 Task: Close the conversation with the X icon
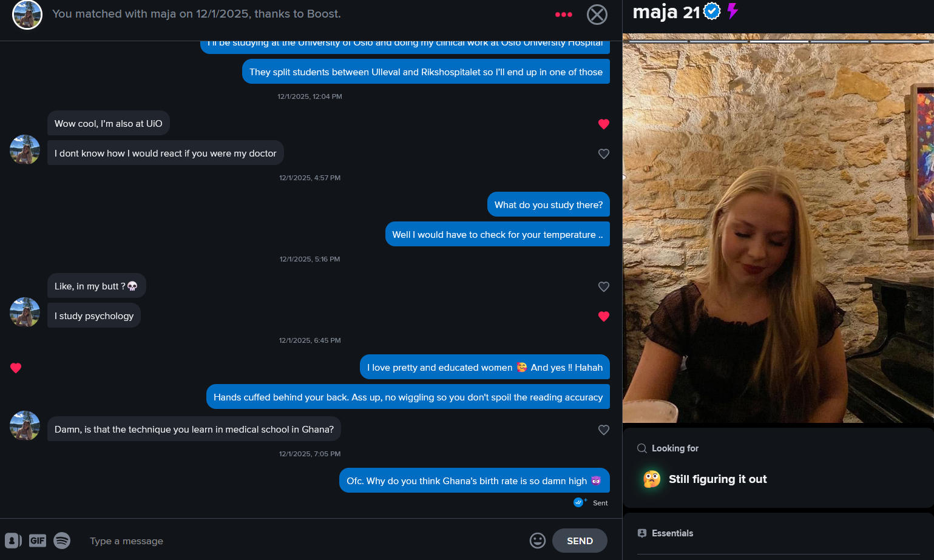(x=597, y=15)
